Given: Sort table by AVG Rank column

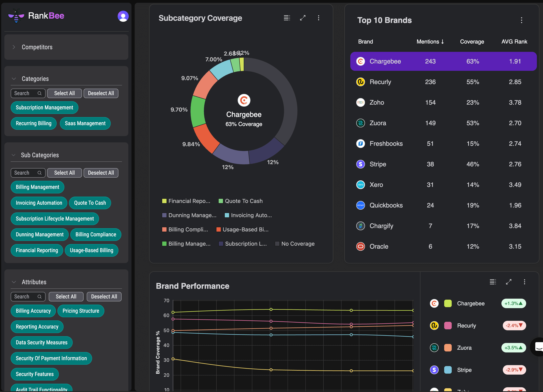Looking at the screenshot, I should [514, 42].
